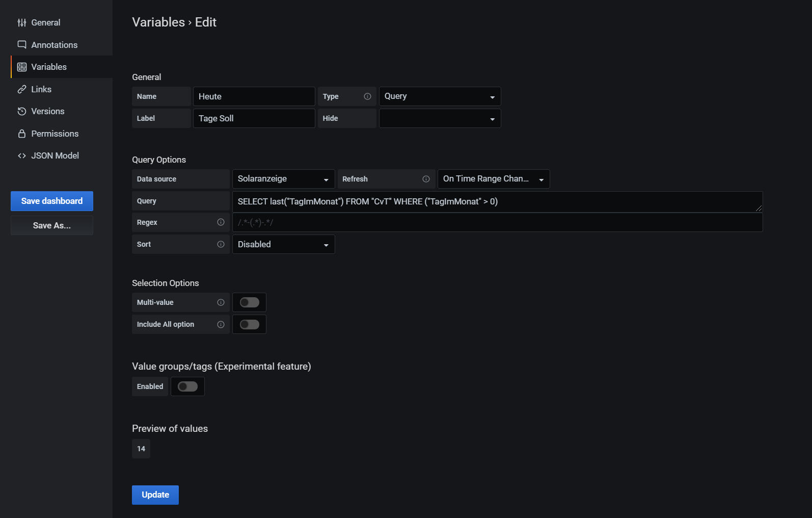
Task: Expand the Solaranzeige data source dropdown
Action: (x=283, y=179)
